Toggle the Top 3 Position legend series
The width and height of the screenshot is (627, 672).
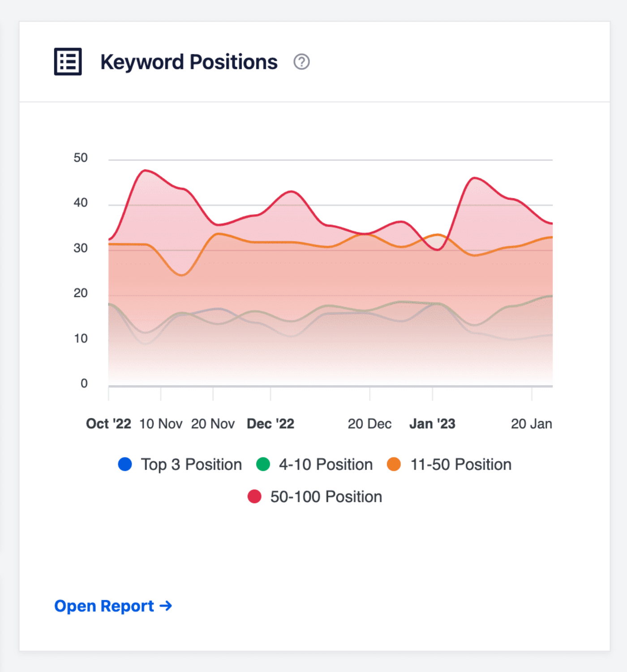180,465
